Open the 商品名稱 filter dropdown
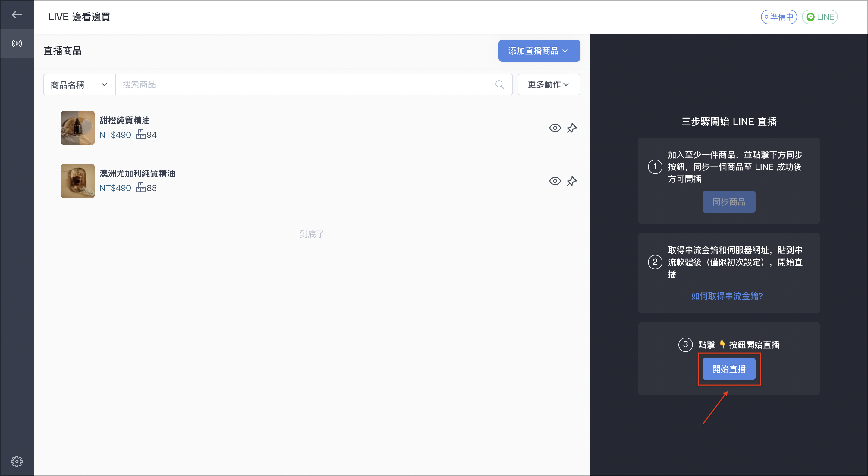 pos(80,84)
